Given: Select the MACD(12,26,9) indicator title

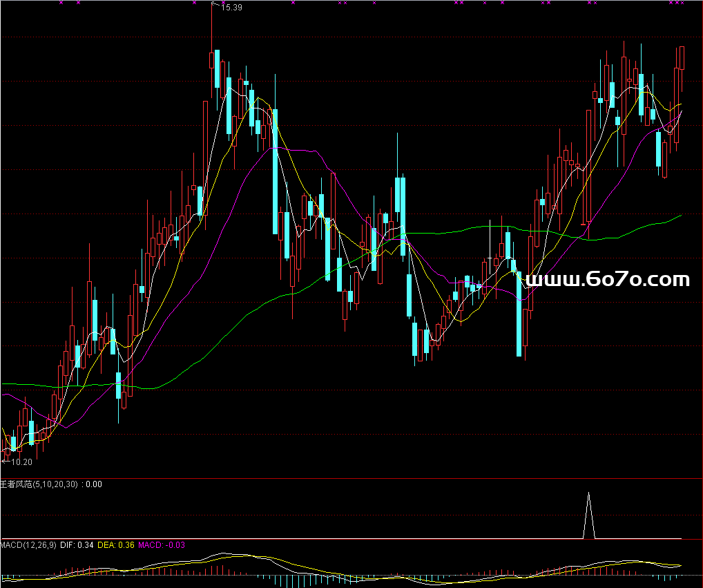Looking at the screenshot, I should coord(28,545).
